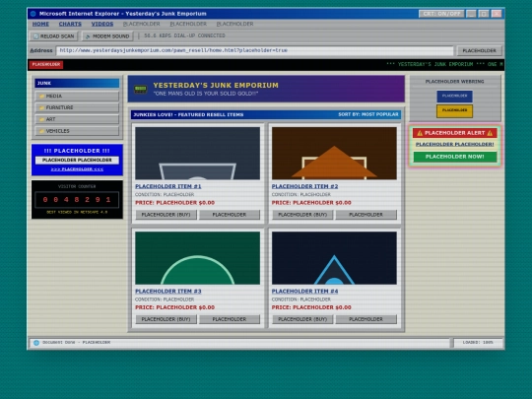Click the item #2 house thumbnail
The width and height of the screenshot is (532, 399).
[x=334, y=154]
